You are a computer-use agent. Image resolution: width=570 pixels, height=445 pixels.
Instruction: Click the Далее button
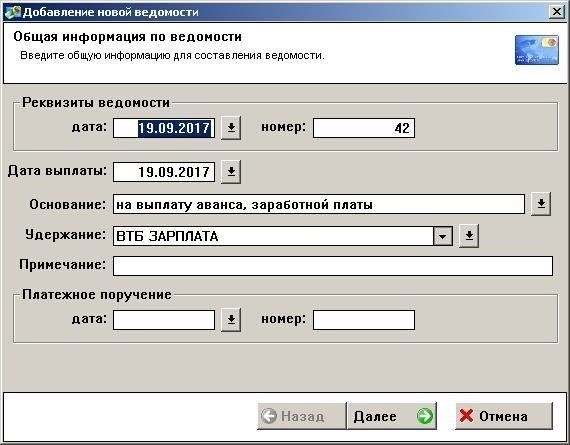392,416
